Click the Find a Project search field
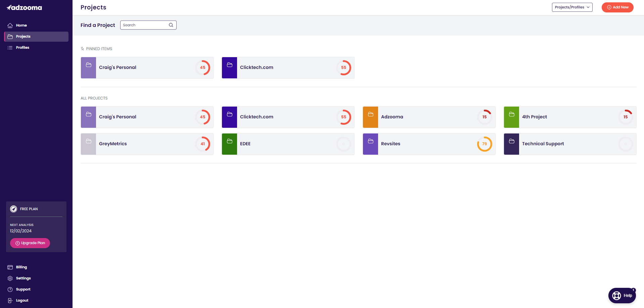Screen dimensions: 644x308 click(x=148, y=25)
